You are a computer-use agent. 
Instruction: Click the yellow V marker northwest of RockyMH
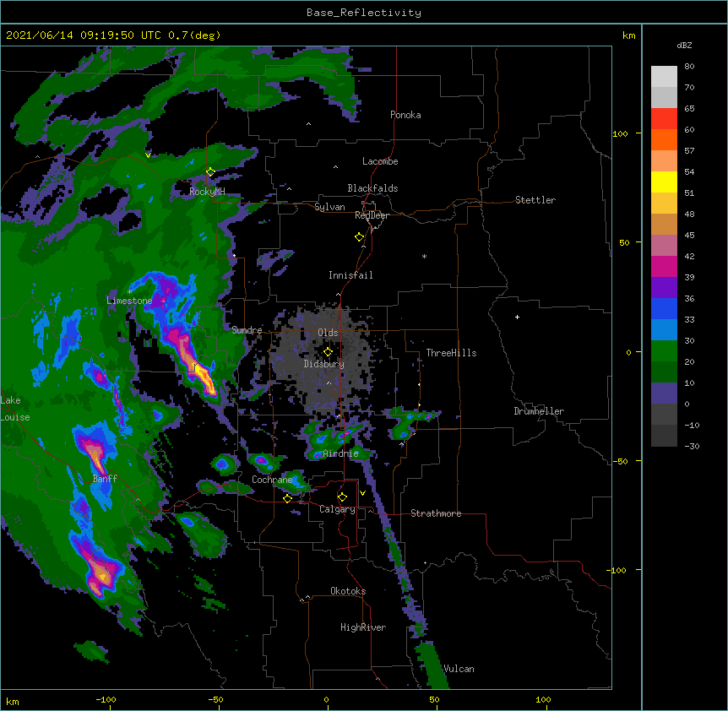coord(148,155)
